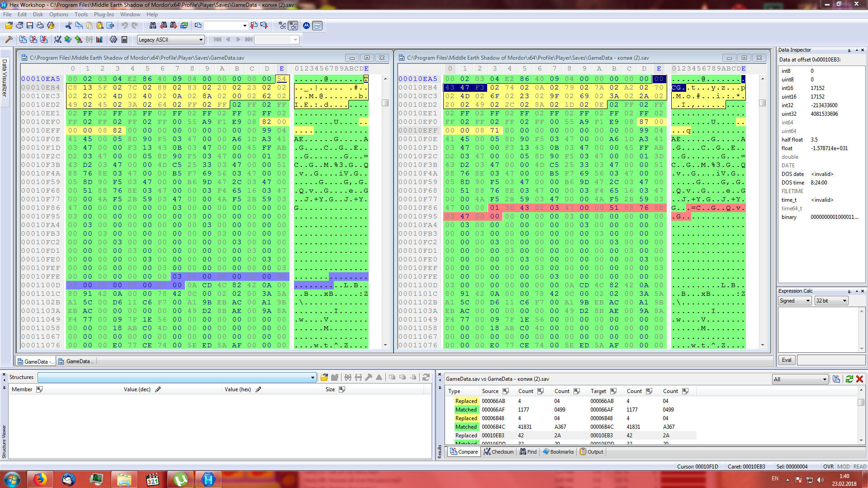
Task: Click the Find binoculars icon
Action: tap(153, 26)
